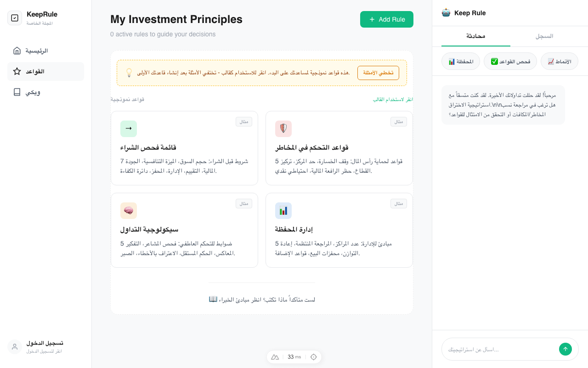Dismiss examples with تخطي الأمثلة
The image size is (588, 368).
pos(378,73)
